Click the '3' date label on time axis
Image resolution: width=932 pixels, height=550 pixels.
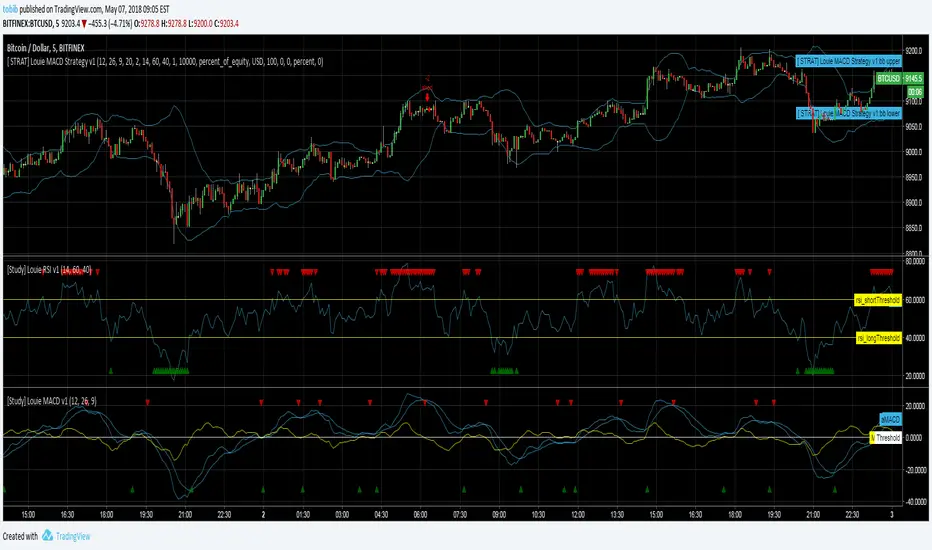click(x=892, y=515)
